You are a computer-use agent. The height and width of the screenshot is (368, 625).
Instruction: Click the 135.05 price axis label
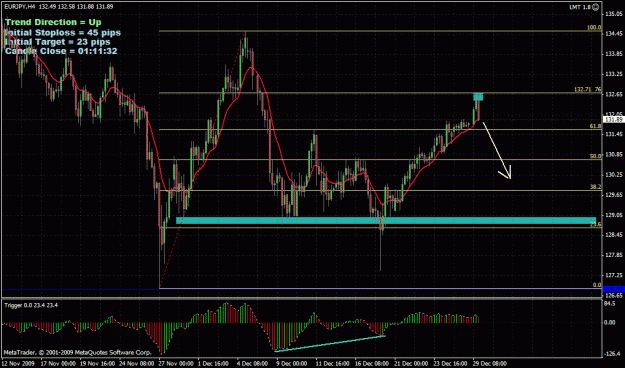point(614,14)
